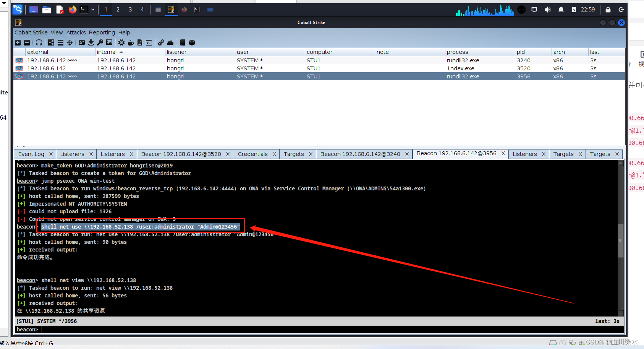Switch to workspace 3 in the panel

coord(130,10)
